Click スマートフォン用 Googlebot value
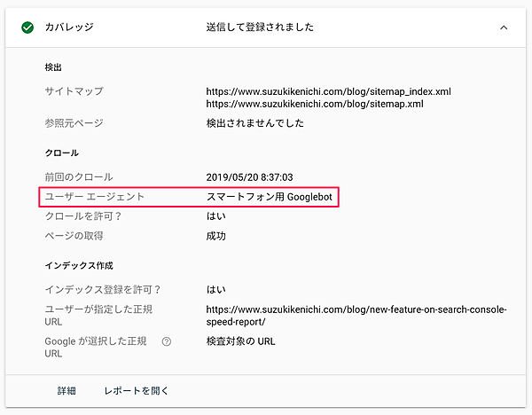Viewport: 532px width, 415px height. click(x=270, y=197)
